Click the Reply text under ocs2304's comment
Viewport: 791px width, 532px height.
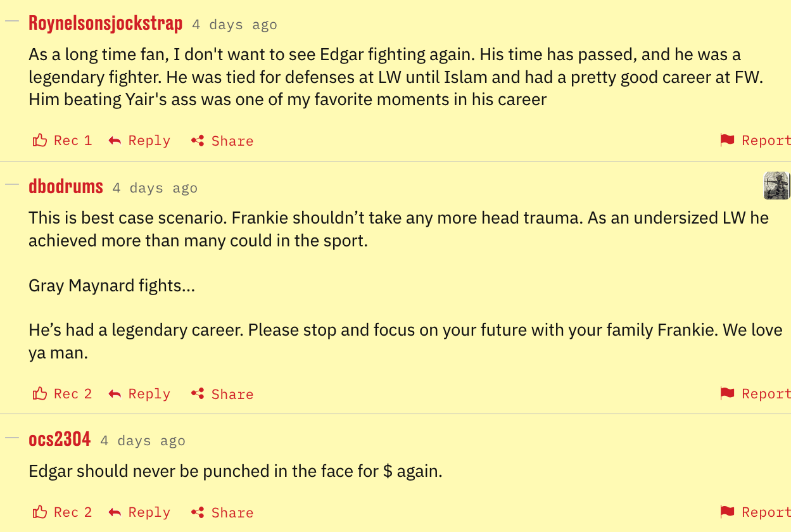[149, 512]
